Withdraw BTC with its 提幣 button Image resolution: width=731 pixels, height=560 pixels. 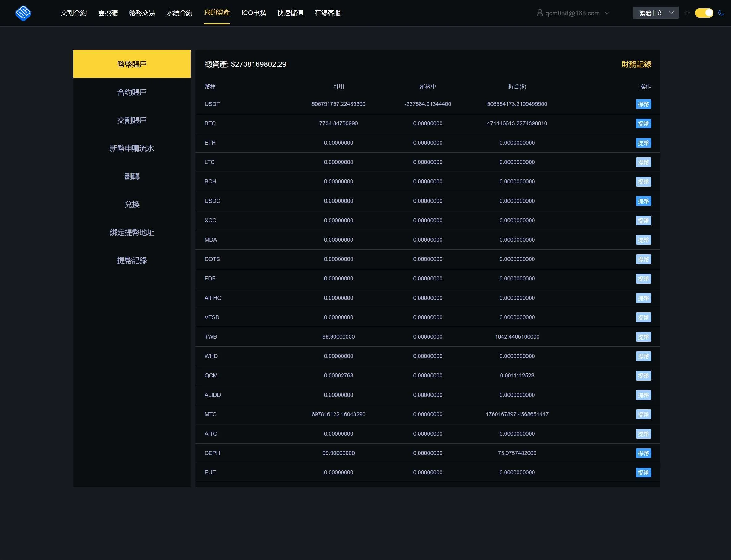pyautogui.click(x=643, y=124)
